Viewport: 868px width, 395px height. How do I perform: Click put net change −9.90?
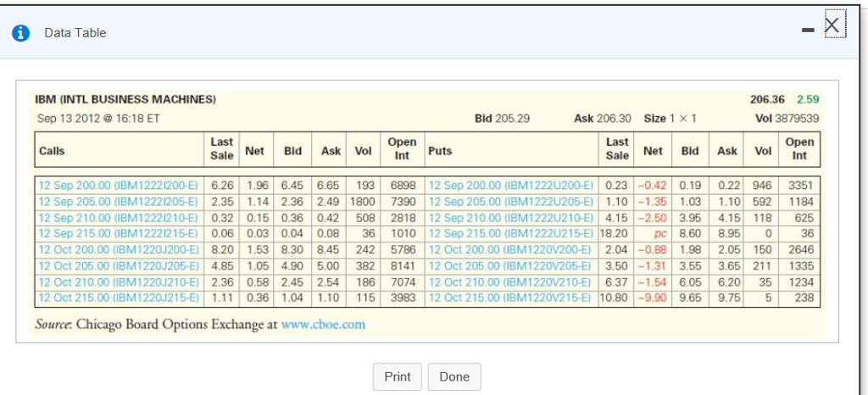click(x=654, y=298)
